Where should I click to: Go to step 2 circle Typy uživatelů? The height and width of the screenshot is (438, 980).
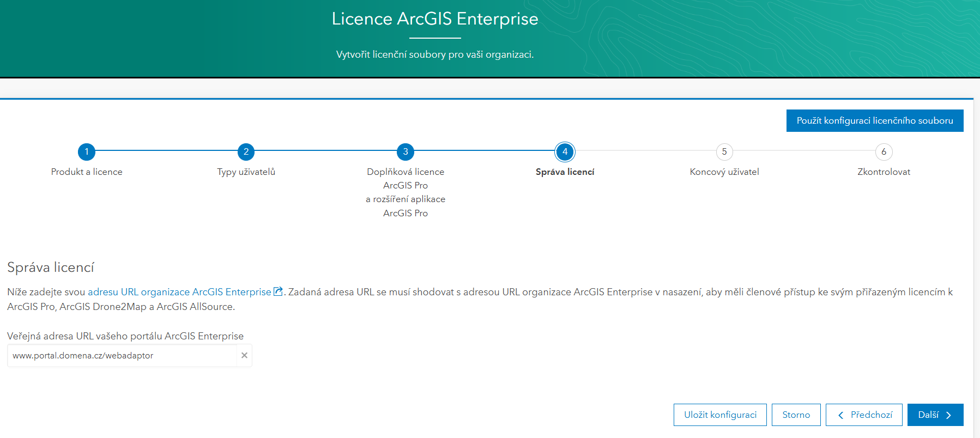click(246, 152)
